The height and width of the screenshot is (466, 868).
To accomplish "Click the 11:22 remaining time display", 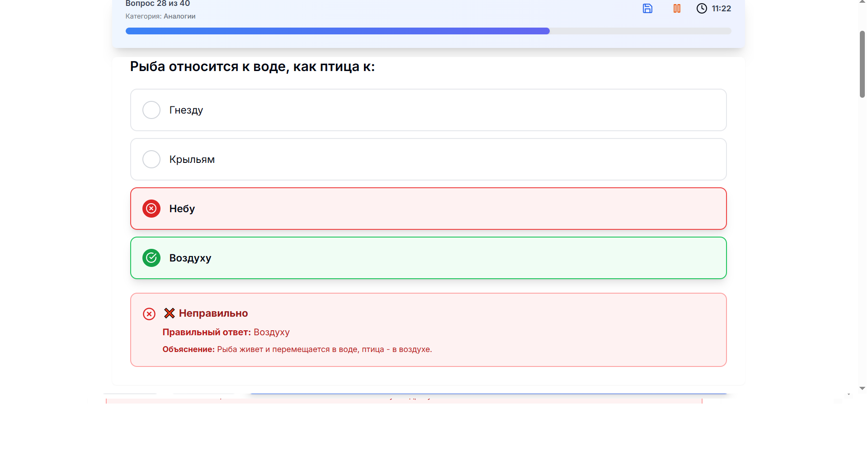I will (x=721, y=9).
